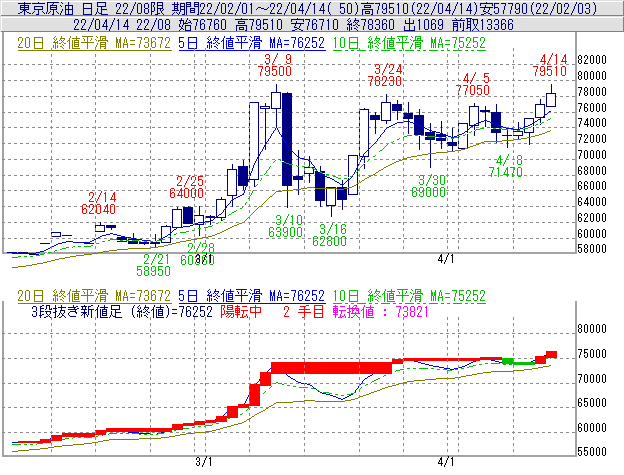
Task: Click the 前取13366 open interest value
Action: coord(483,25)
